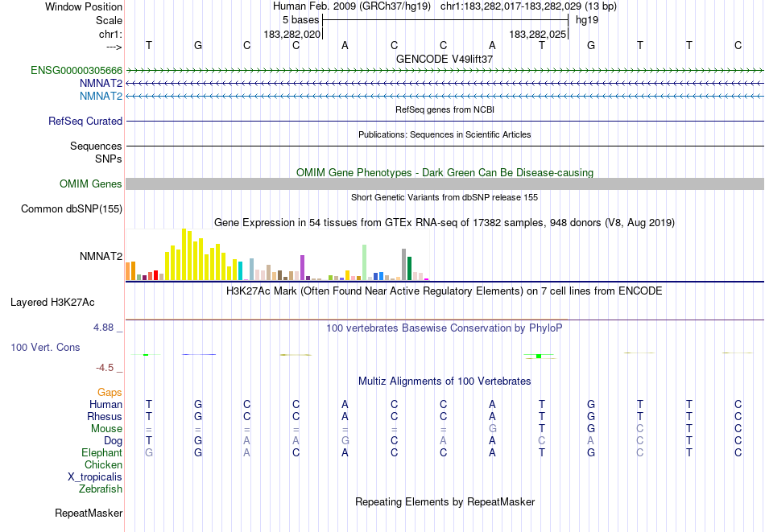Open the Layered H3K27Ac track label
The image size is (765, 532).
52,303
